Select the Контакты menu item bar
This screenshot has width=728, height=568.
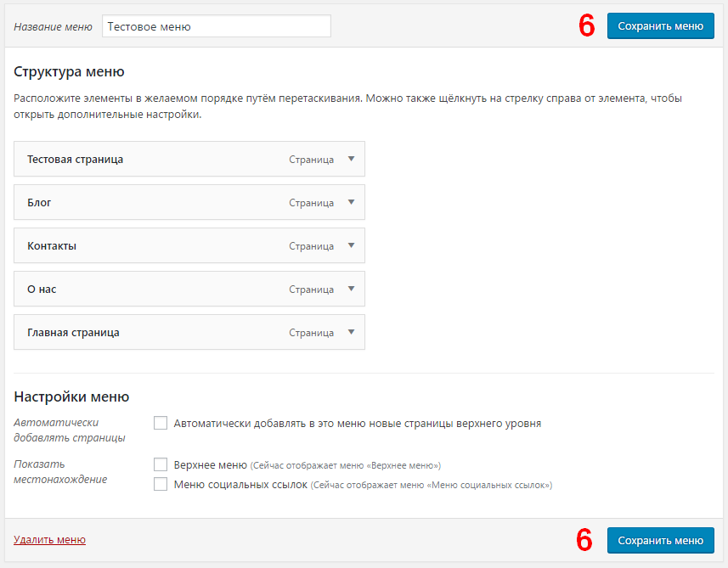(x=189, y=245)
